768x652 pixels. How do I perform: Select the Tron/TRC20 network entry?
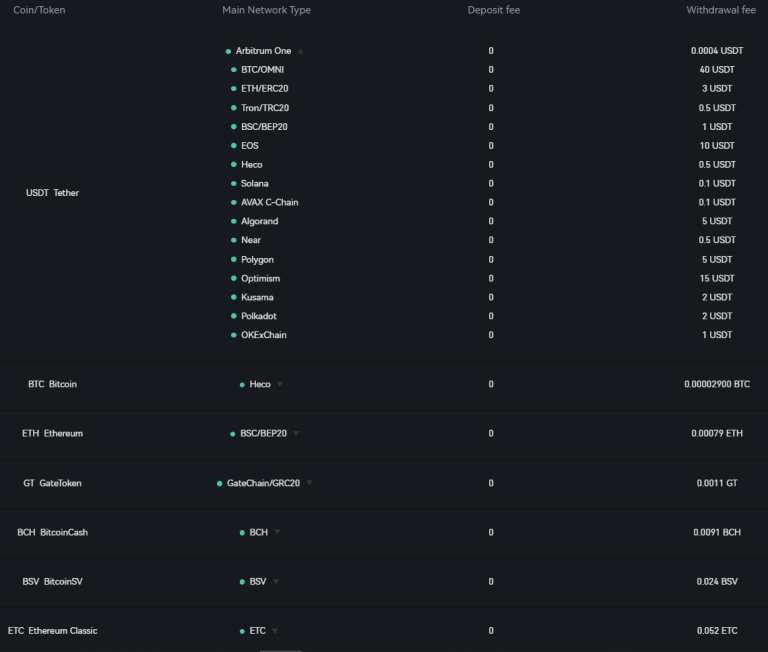coord(265,108)
